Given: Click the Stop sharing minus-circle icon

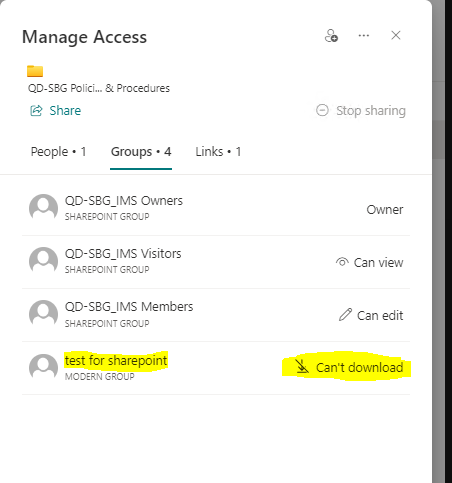Looking at the screenshot, I should click(322, 110).
